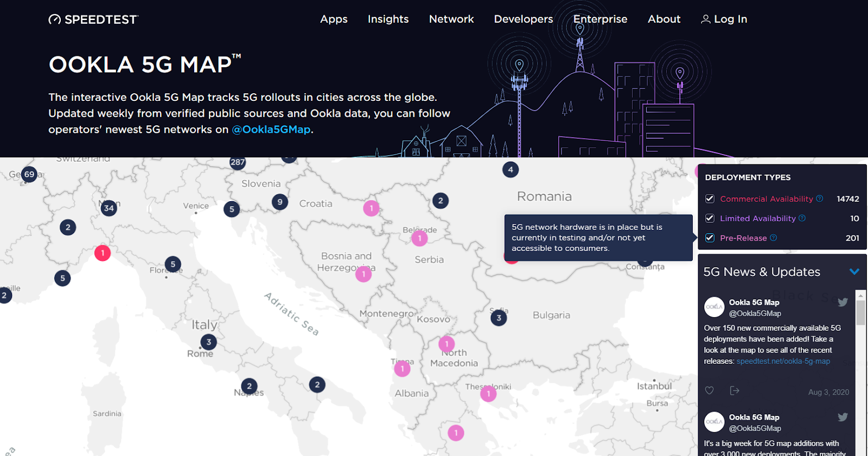This screenshot has width=868, height=456.
Task: Click Log In user link
Action: [x=724, y=19]
